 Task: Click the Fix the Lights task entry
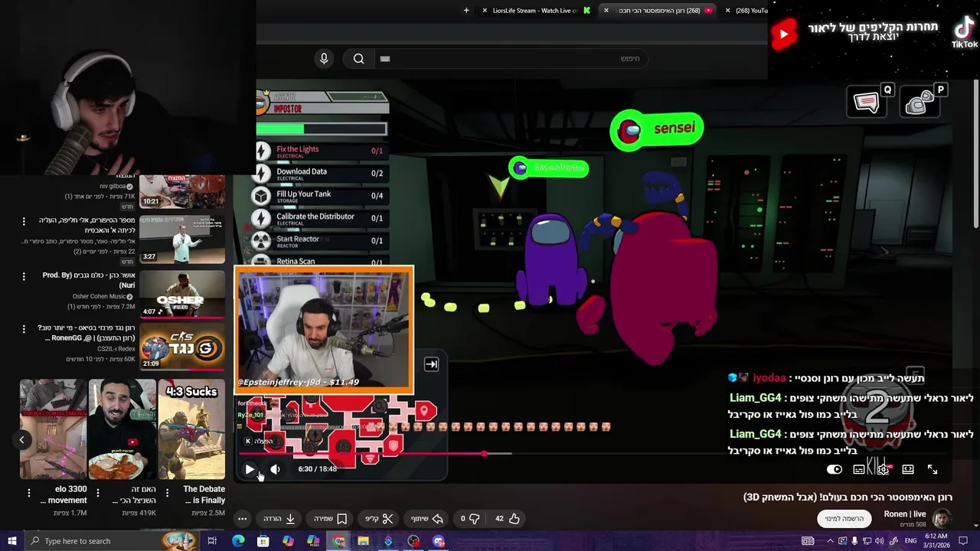pyautogui.click(x=320, y=152)
